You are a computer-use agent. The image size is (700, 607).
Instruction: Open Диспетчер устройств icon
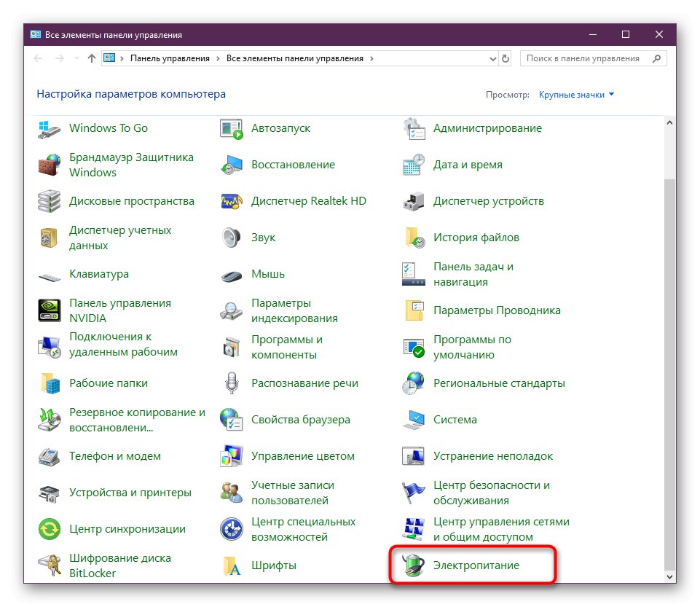pos(414,201)
